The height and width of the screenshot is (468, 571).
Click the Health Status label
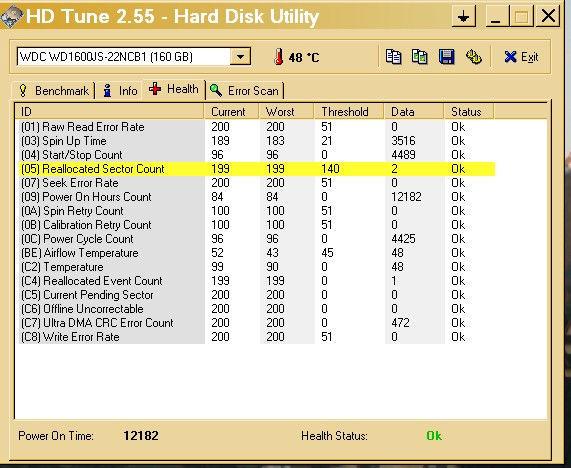click(334, 436)
